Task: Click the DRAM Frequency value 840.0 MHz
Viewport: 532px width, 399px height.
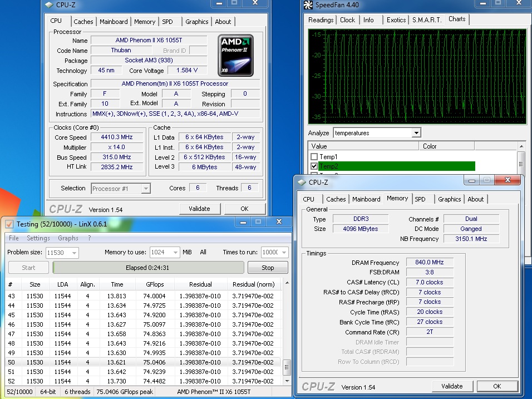Action: point(430,262)
